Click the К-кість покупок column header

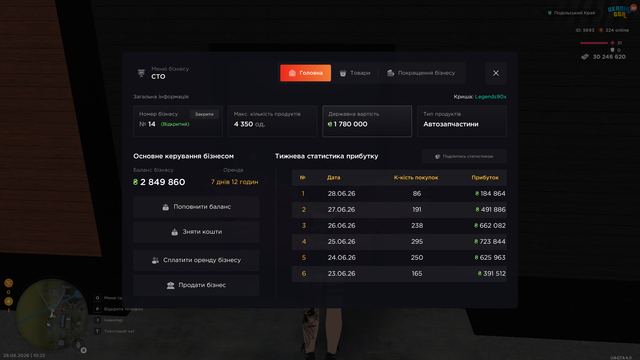[416, 178]
